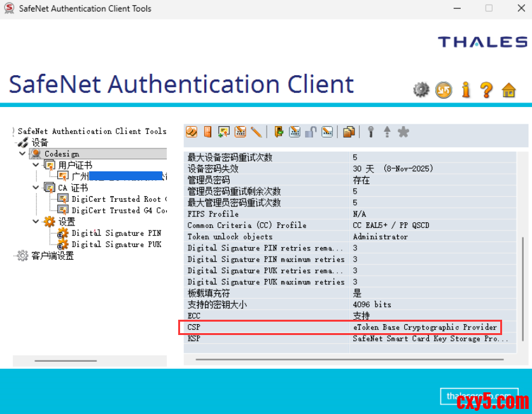Click the Initialize Token eraser icon
532x414 pixels.
click(x=192, y=132)
